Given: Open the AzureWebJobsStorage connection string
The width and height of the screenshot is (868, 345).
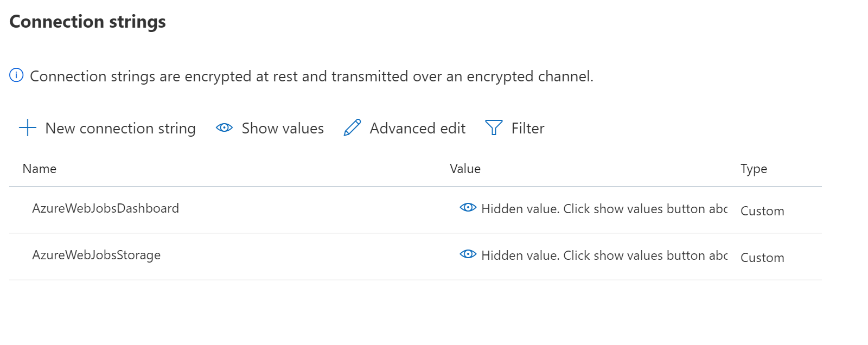Looking at the screenshot, I should pyautogui.click(x=96, y=255).
